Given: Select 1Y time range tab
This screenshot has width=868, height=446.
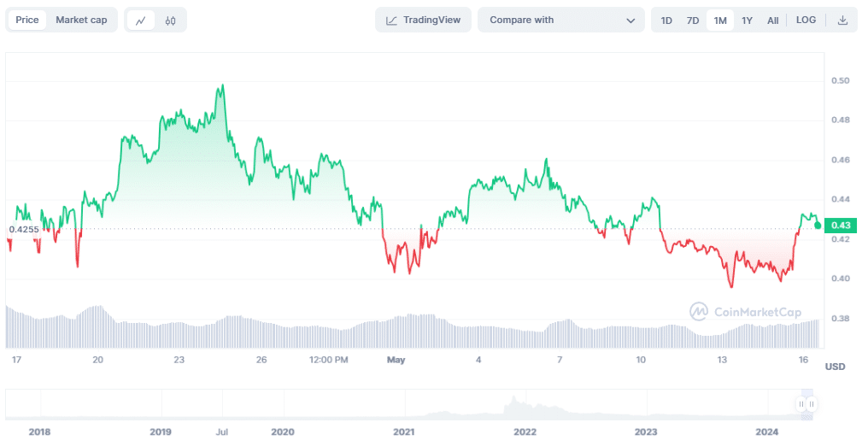Looking at the screenshot, I should [747, 21].
